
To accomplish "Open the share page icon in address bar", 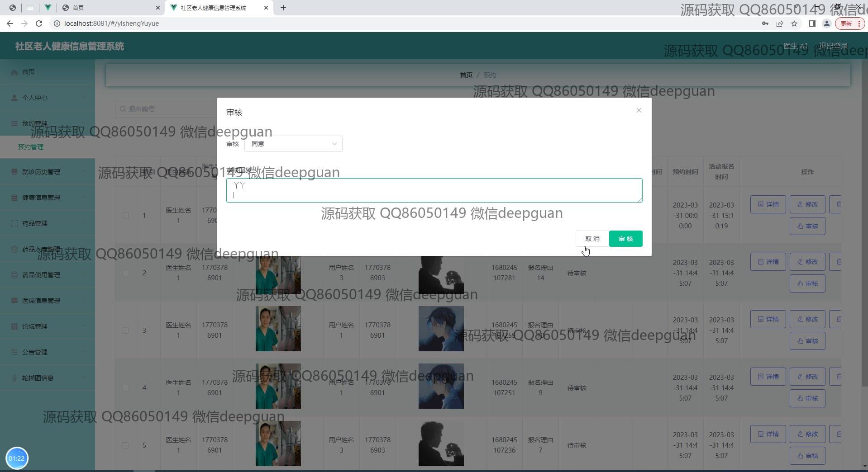I will 779,24.
